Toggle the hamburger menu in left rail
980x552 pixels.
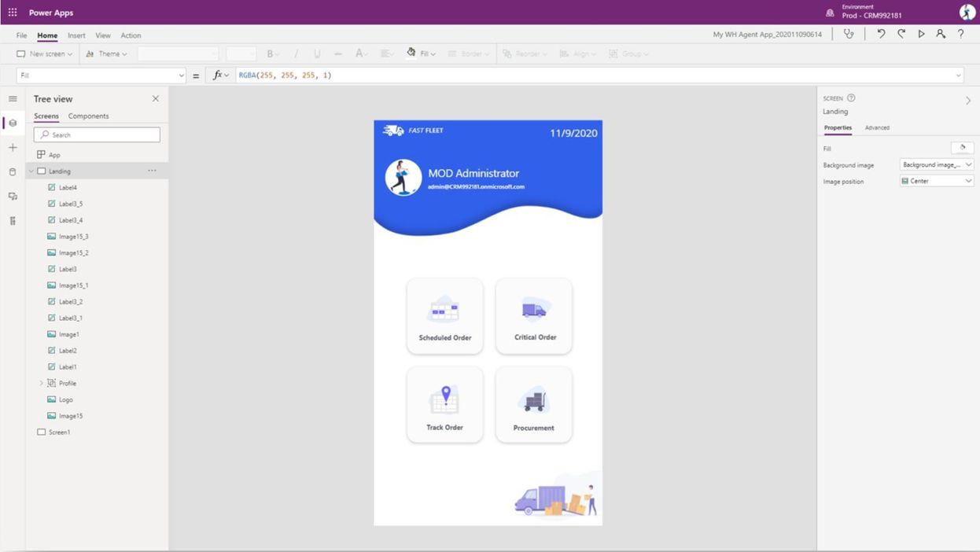pyautogui.click(x=13, y=99)
